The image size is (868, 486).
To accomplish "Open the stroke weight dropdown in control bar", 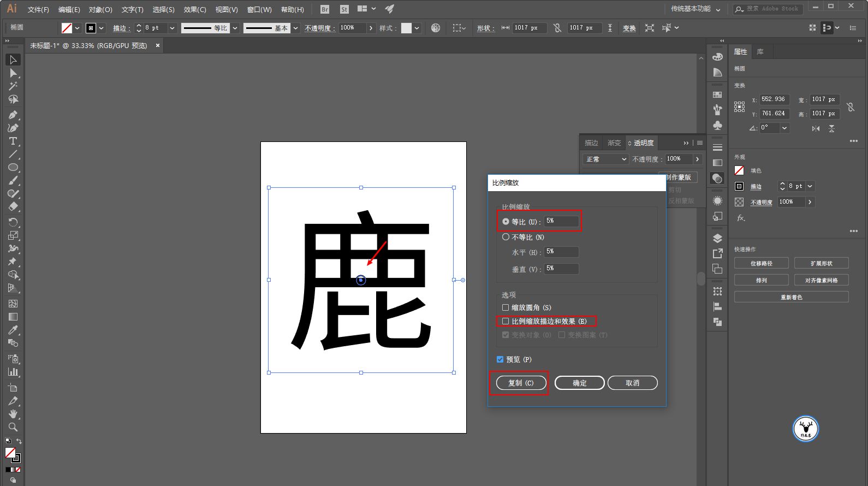I will (x=172, y=28).
